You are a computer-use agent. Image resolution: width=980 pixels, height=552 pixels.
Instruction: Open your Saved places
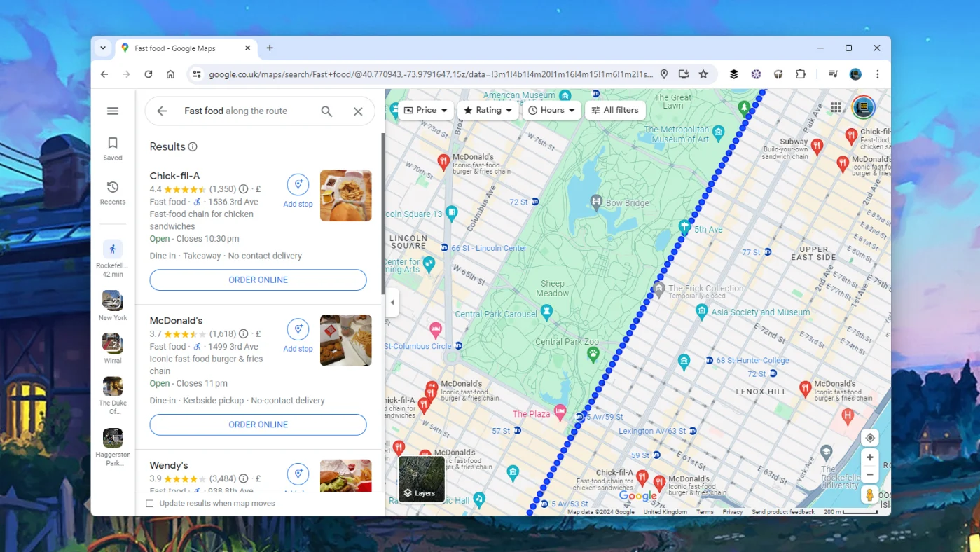click(x=112, y=148)
